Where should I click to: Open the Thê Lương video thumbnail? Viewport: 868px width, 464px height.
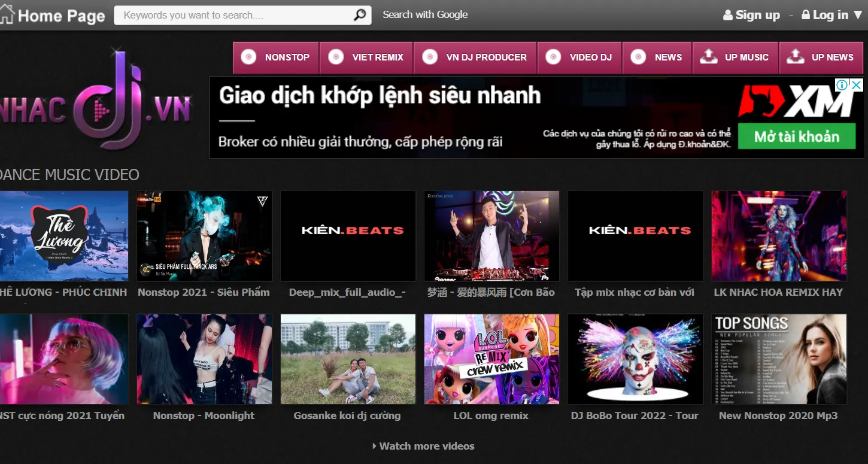[x=64, y=236]
